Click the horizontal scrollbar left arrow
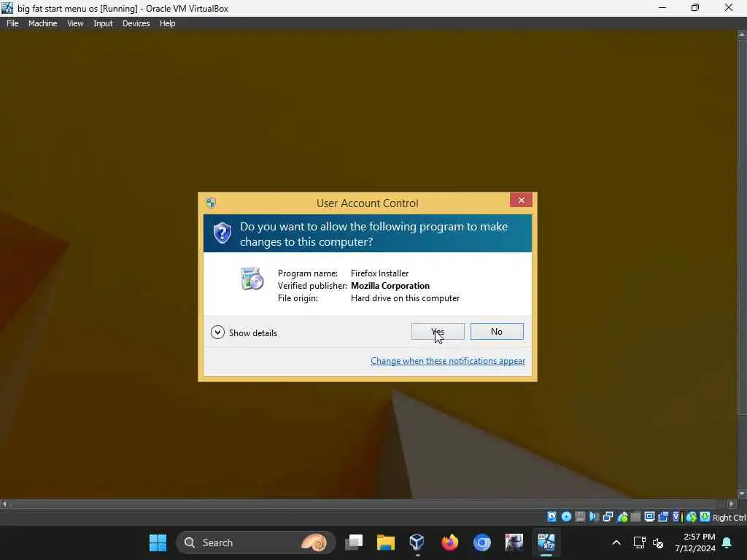747x560 pixels. (4, 504)
